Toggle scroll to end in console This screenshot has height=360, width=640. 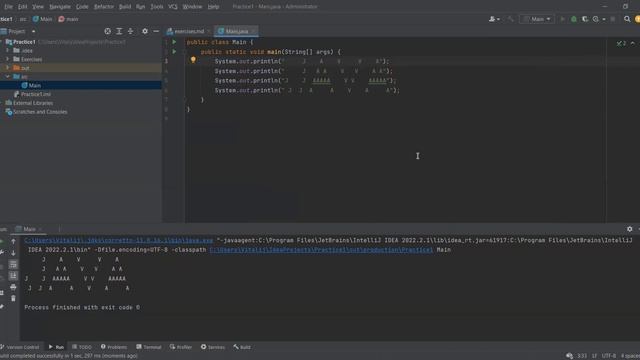[13, 276]
